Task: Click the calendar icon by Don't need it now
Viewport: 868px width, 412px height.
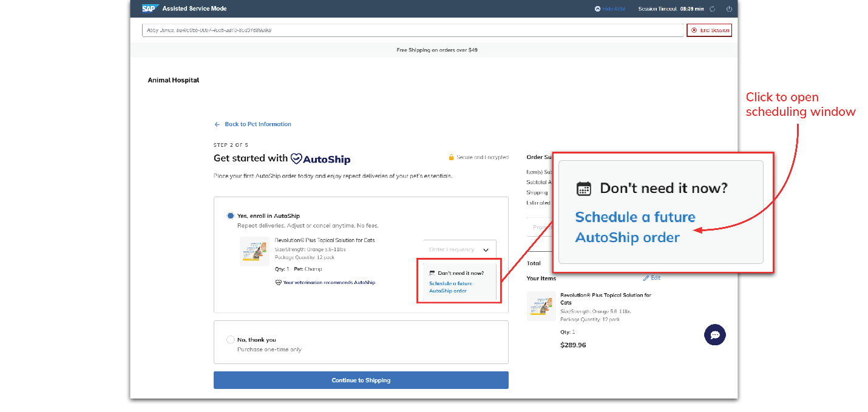Action: [x=432, y=273]
